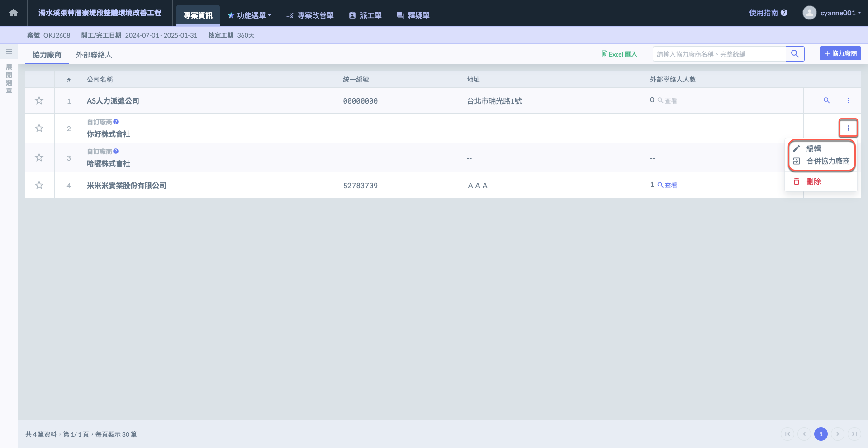
Task: Select 合併協力廠商 from the context menu
Action: [x=828, y=161]
